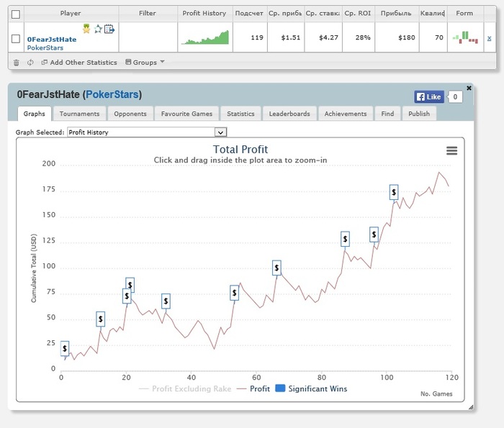
Task: Sort by the Подсчет column header
Action: tap(249, 14)
